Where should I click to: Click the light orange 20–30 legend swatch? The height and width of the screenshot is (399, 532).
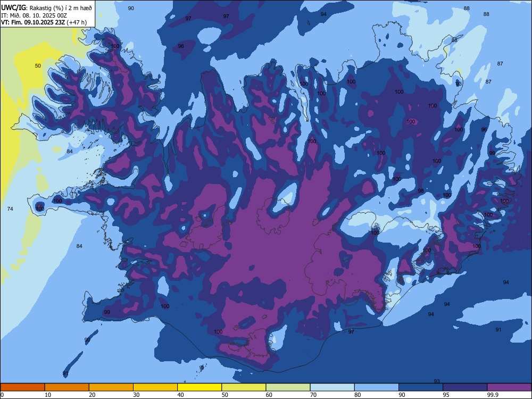coord(111,387)
